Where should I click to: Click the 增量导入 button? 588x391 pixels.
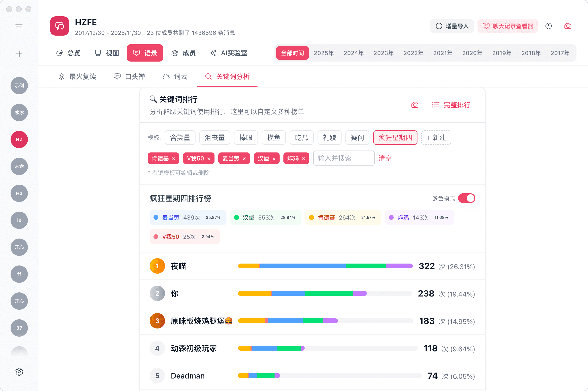(x=452, y=26)
